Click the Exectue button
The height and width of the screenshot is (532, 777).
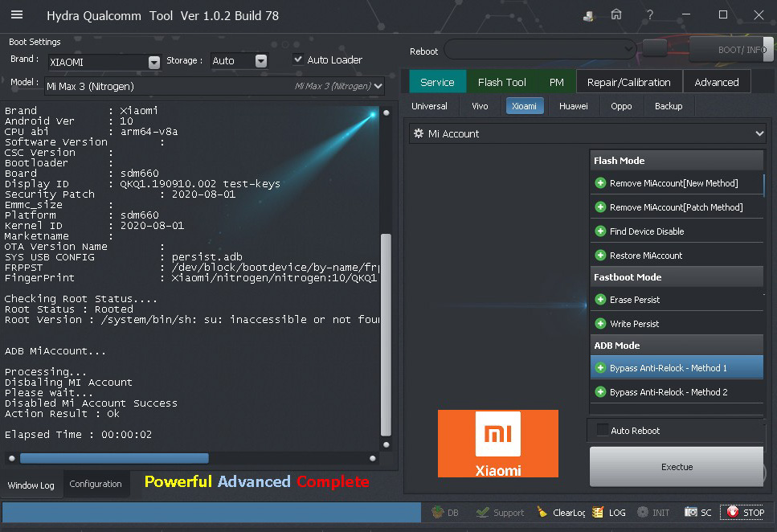(x=677, y=467)
